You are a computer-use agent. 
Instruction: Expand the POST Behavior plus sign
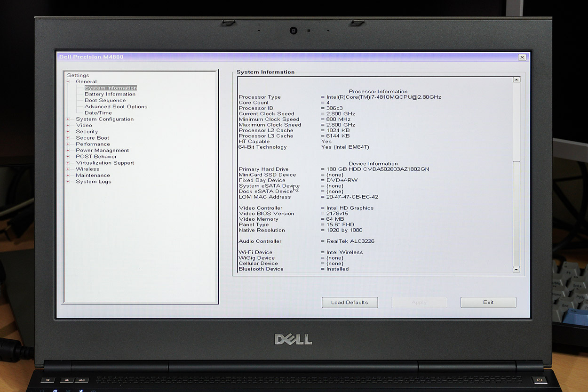[x=68, y=157]
